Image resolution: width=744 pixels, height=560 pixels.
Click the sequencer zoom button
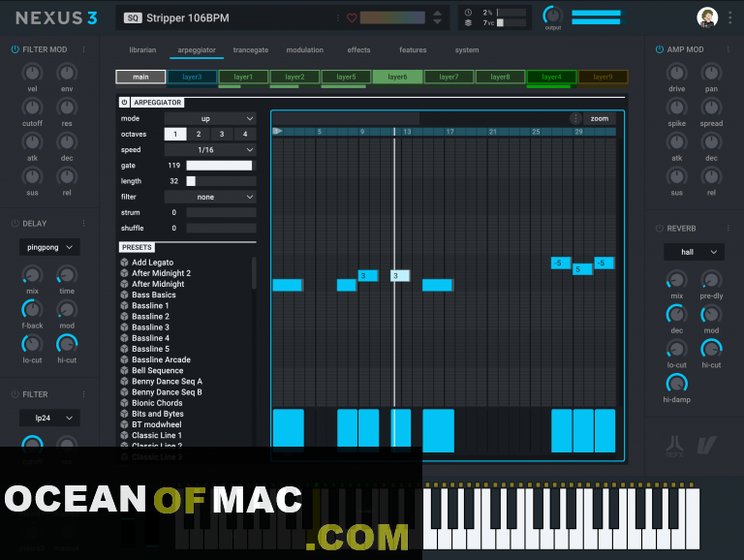tap(600, 118)
